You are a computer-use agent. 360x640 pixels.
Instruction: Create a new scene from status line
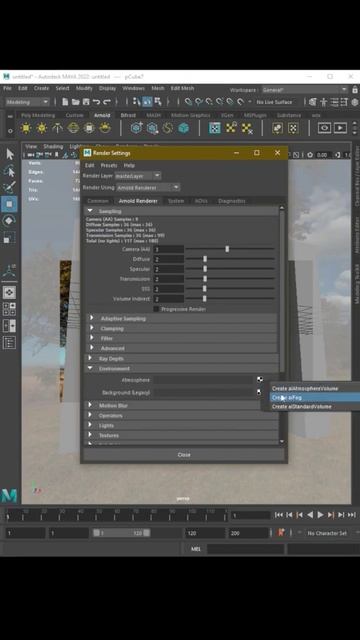click(65, 102)
